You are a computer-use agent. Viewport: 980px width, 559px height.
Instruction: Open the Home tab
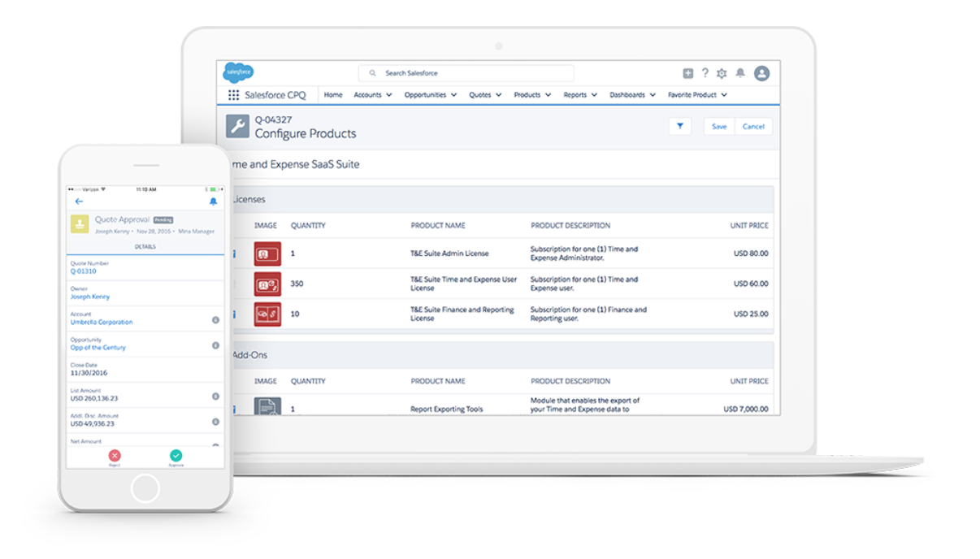click(x=333, y=95)
